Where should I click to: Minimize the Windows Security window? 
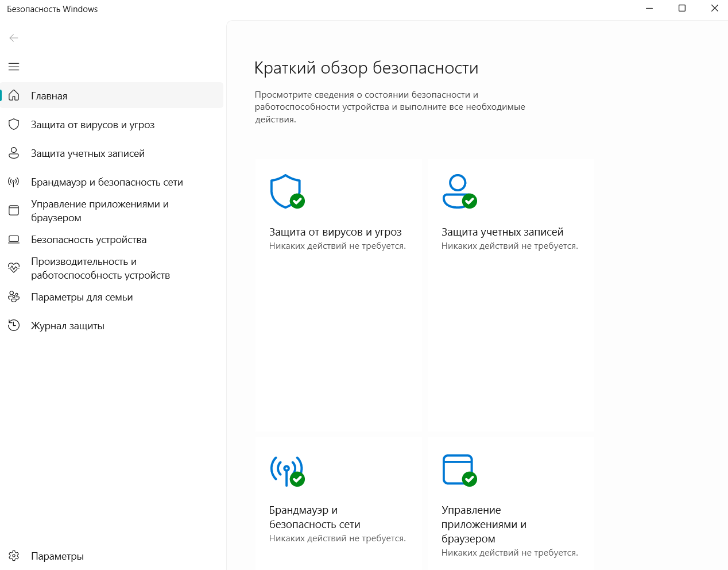click(x=649, y=9)
